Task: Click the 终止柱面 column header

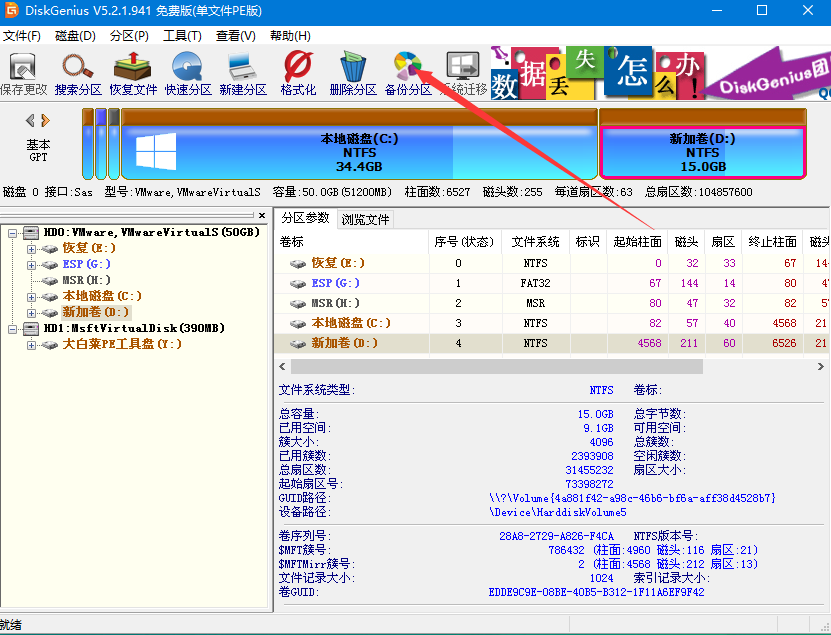Action: pyautogui.click(x=772, y=242)
